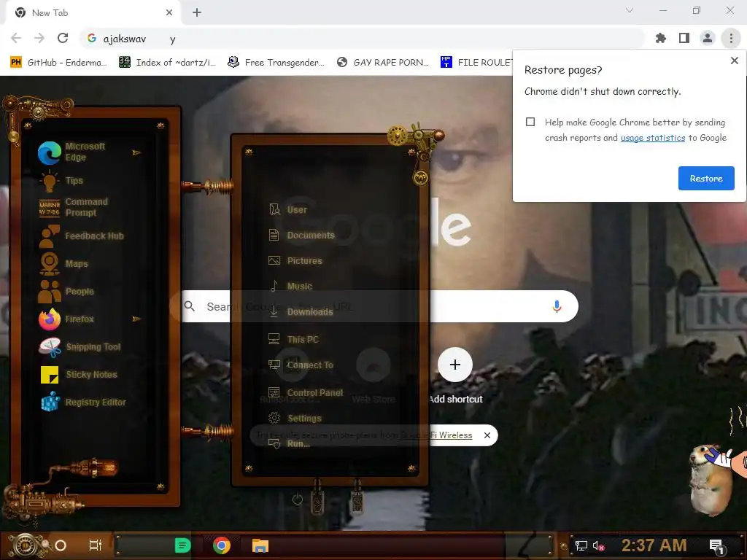
Task: Open Snipping Tool from start menu
Action: click(x=81, y=346)
